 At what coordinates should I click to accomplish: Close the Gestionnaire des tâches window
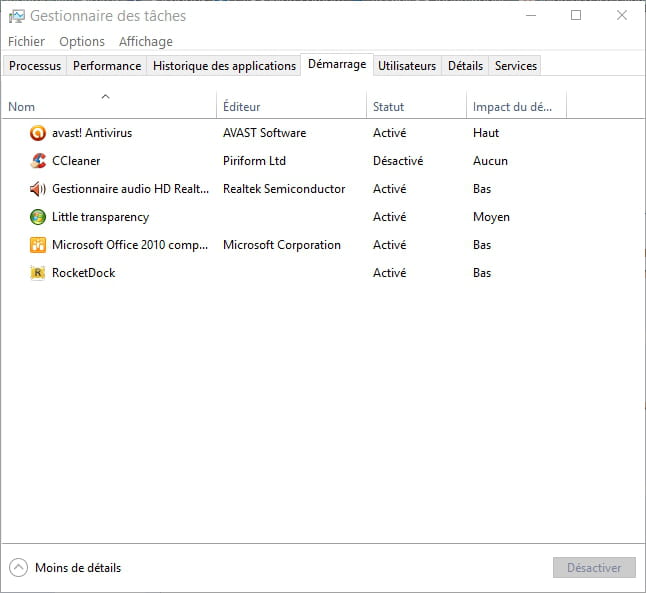tap(622, 16)
